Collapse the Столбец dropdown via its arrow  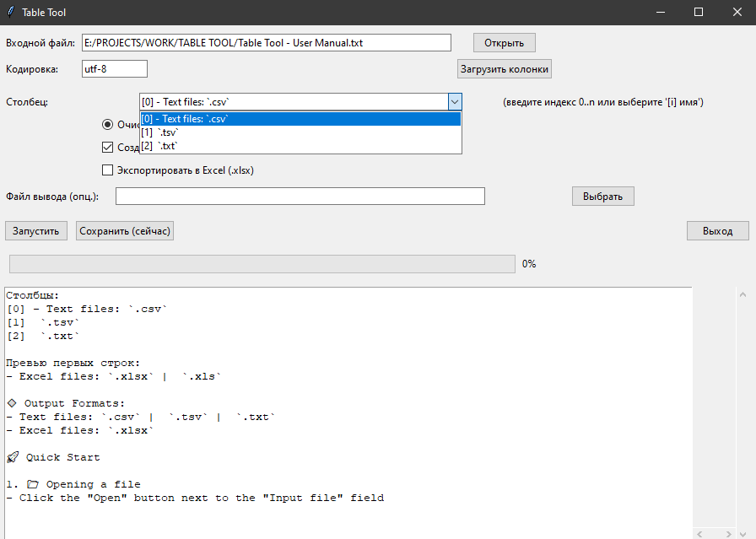455,102
